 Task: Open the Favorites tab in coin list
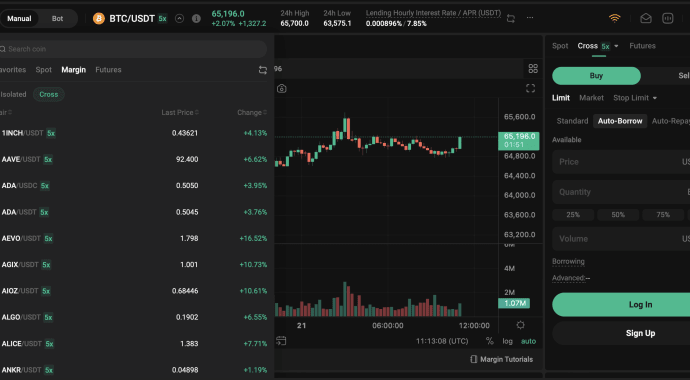(13, 69)
